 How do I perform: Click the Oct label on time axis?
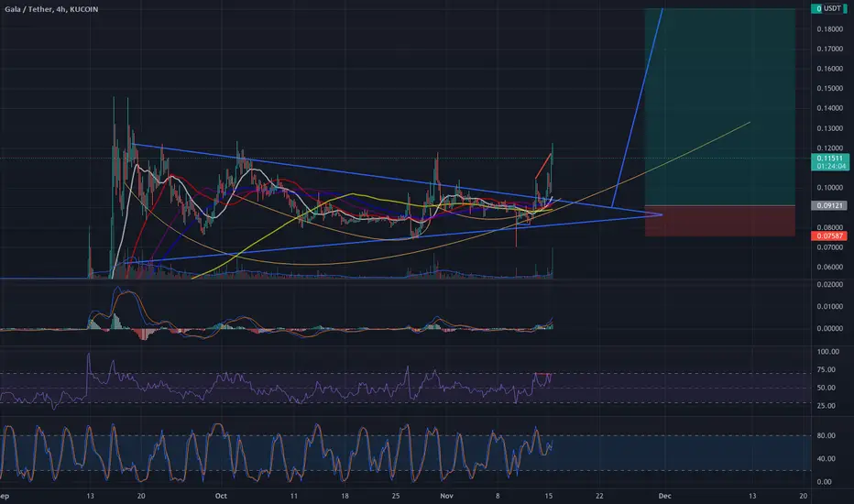click(221, 497)
